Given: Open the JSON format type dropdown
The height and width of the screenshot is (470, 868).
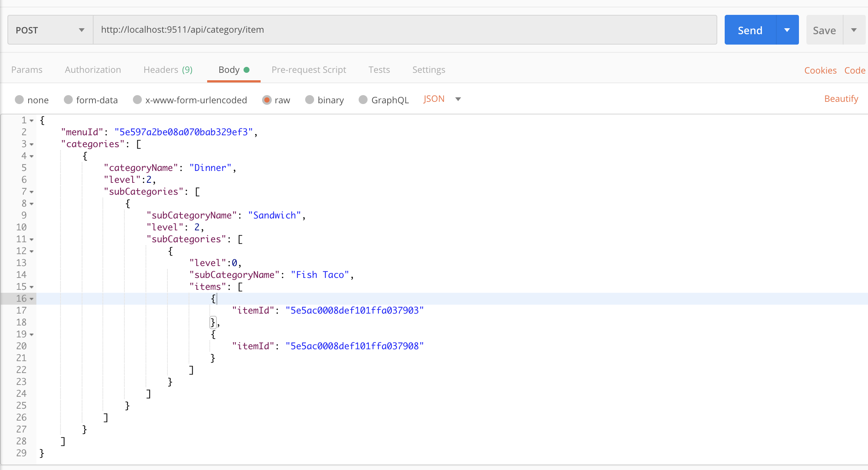Looking at the screenshot, I should 458,99.
